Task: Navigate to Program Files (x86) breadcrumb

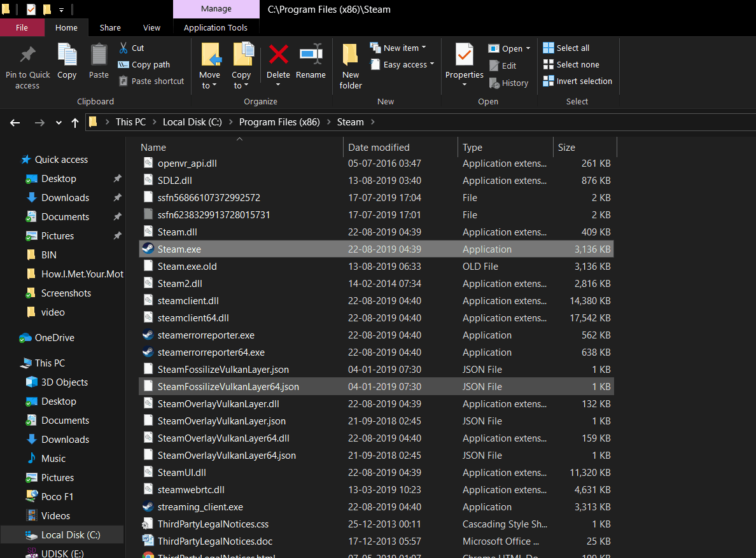Action: coord(279,122)
